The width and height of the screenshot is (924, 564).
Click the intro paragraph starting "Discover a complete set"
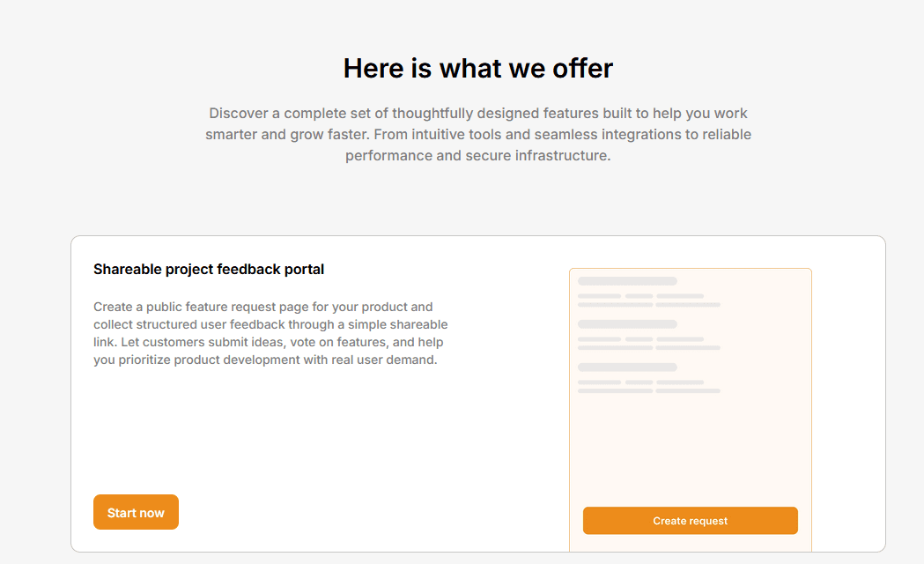(478, 135)
